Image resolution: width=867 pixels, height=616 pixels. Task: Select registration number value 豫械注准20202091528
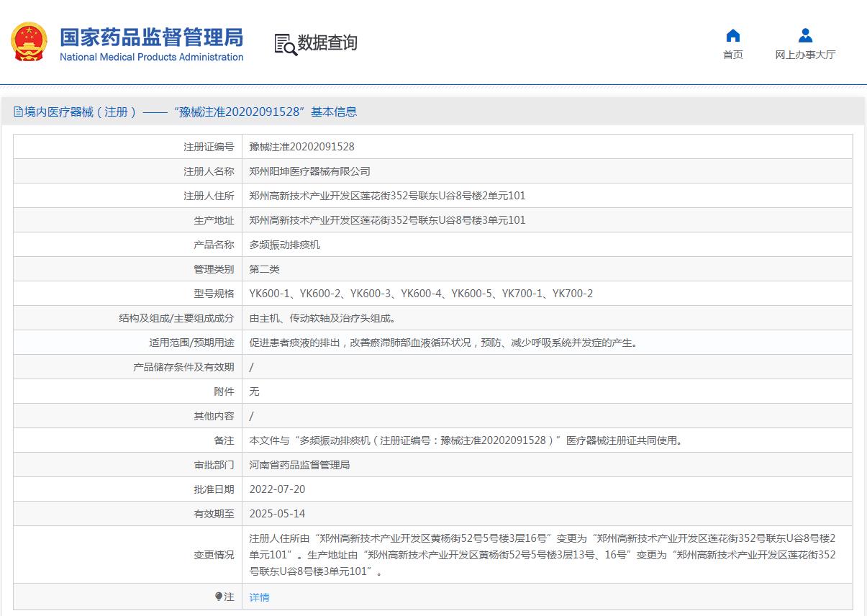coord(302,147)
